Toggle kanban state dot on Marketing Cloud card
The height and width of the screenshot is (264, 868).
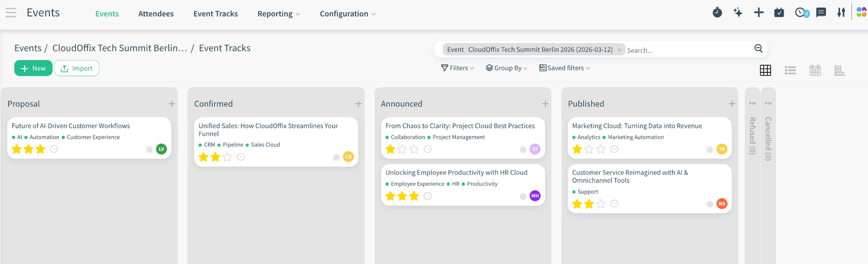pyautogui.click(x=710, y=149)
